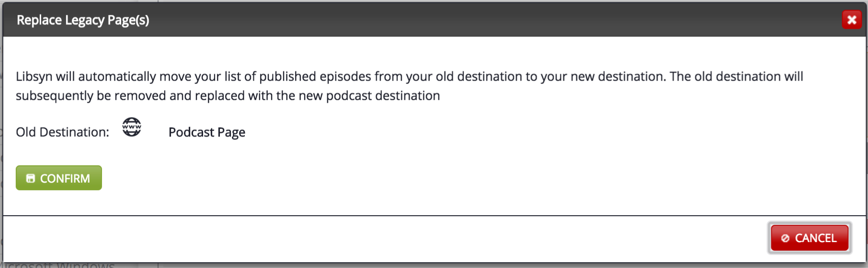Click the prohibited circle icon inside CANCEL
The width and height of the screenshot is (868, 268).
coord(785,238)
